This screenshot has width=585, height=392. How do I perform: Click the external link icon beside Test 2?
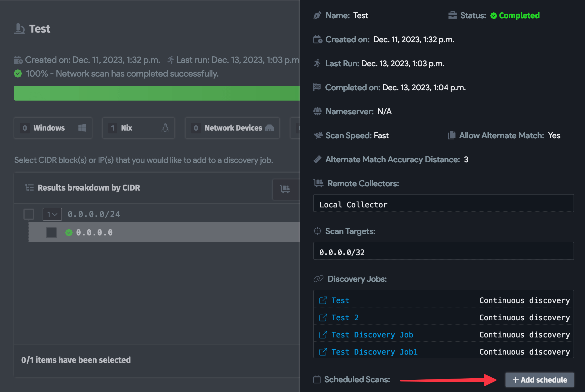click(323, 317)
